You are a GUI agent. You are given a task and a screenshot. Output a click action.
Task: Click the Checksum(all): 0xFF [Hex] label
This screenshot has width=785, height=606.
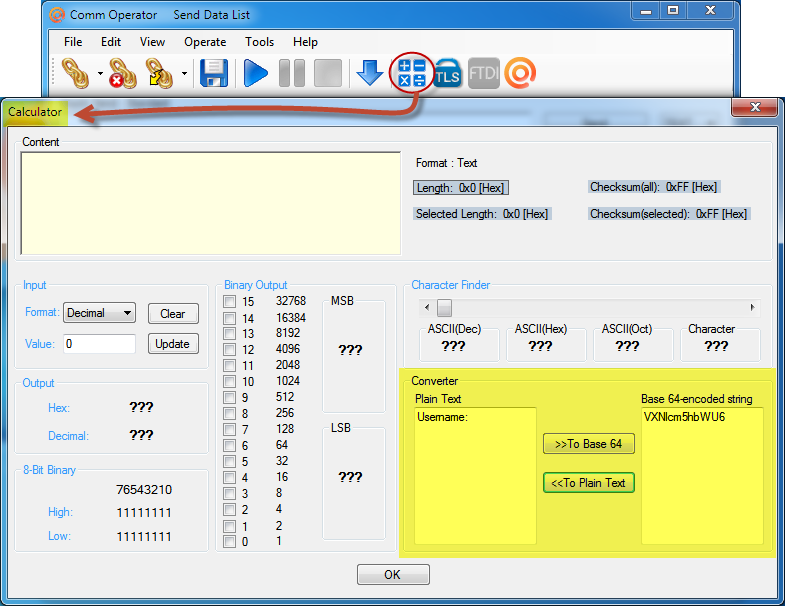point(654,187)
